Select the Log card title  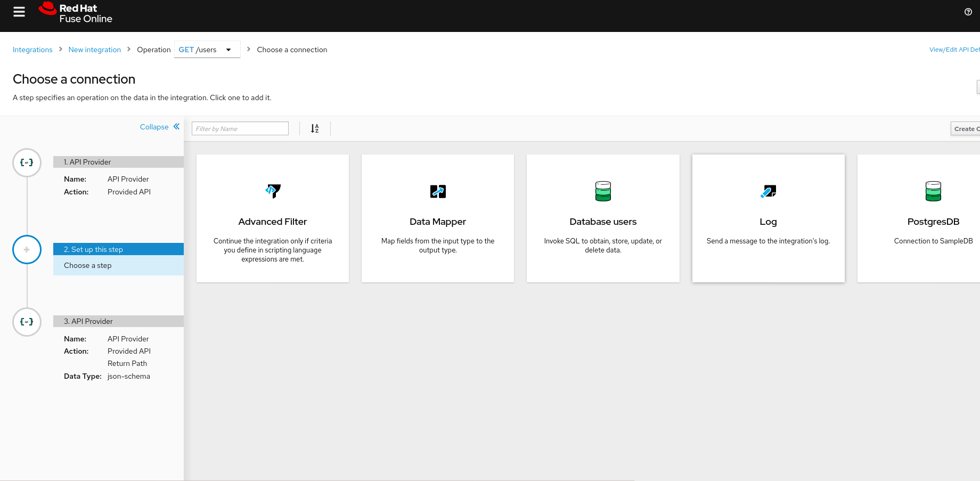click(x=768, y=222)
